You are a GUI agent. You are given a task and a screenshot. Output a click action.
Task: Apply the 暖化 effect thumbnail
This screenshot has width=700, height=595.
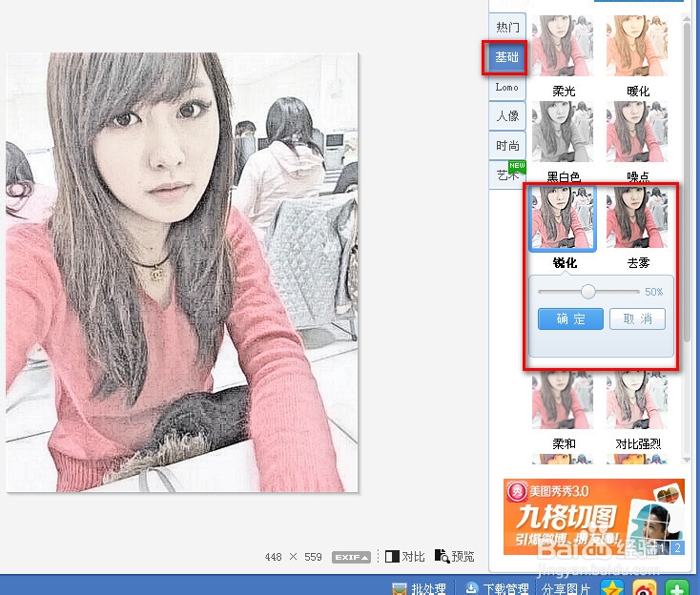637,46
